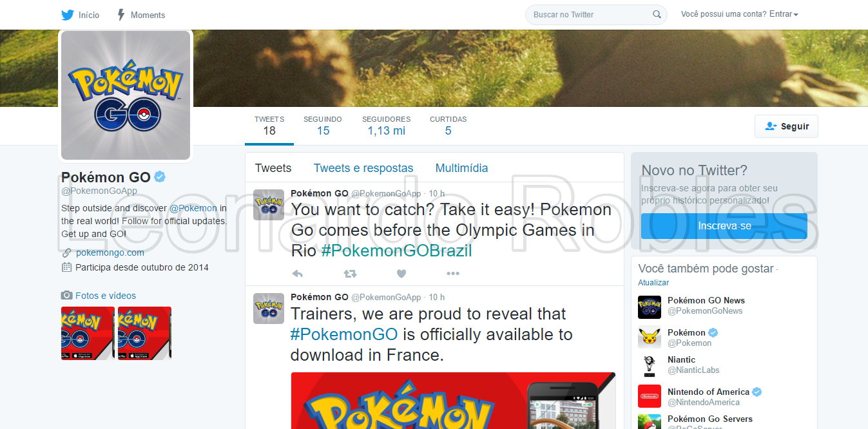Open Seguidores list showing 1,13 mi
Viewport: 868px width, 429px height.
[387, 126]
